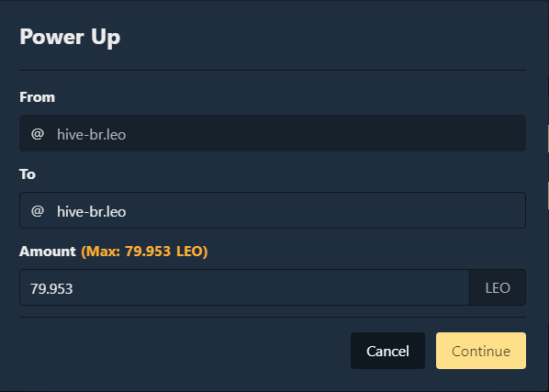Click the divider above Cancel button

coord(273,318)
